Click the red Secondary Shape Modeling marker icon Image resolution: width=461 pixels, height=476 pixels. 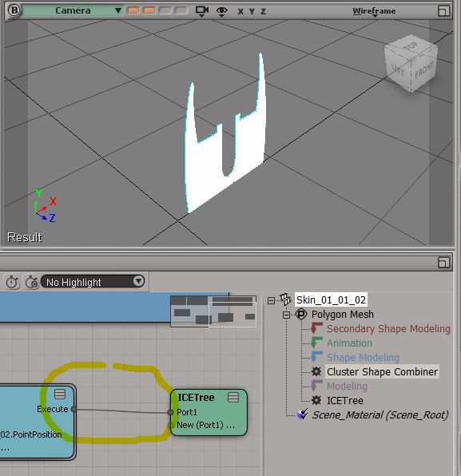pyautogui.click(x=316, y=328)
